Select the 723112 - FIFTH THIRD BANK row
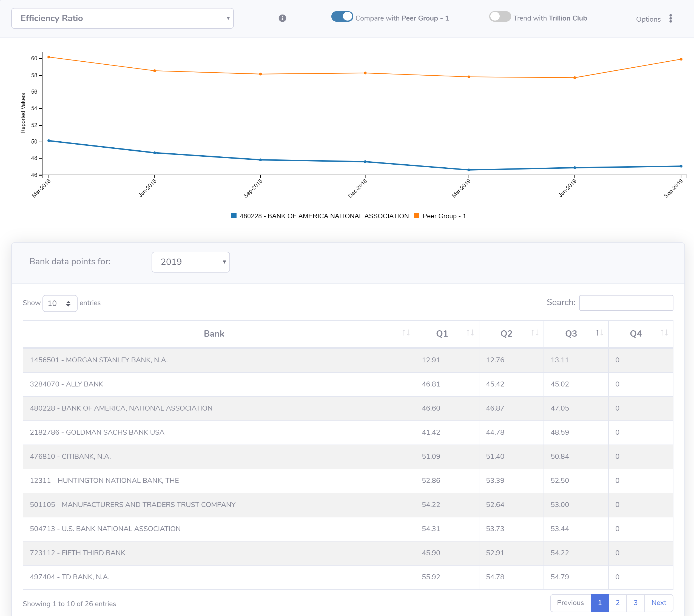The height and width of the screenshot is (616, 694). [x=348, y=553]
